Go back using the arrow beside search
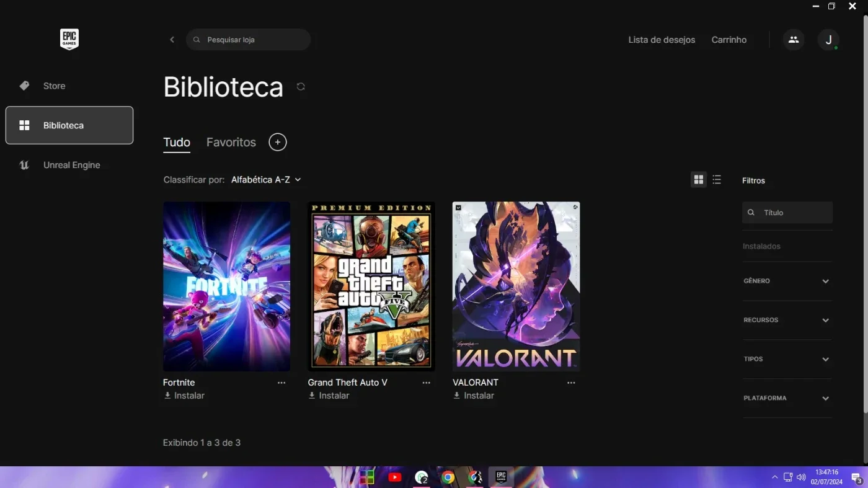The height and width of the screenshot is (488, 868). (x=172, y=40)
